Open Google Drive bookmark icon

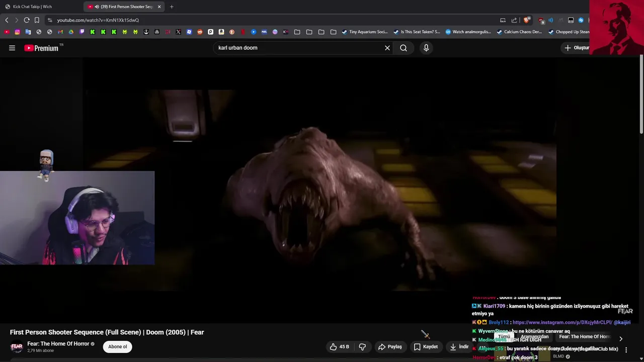pos(71,32)
